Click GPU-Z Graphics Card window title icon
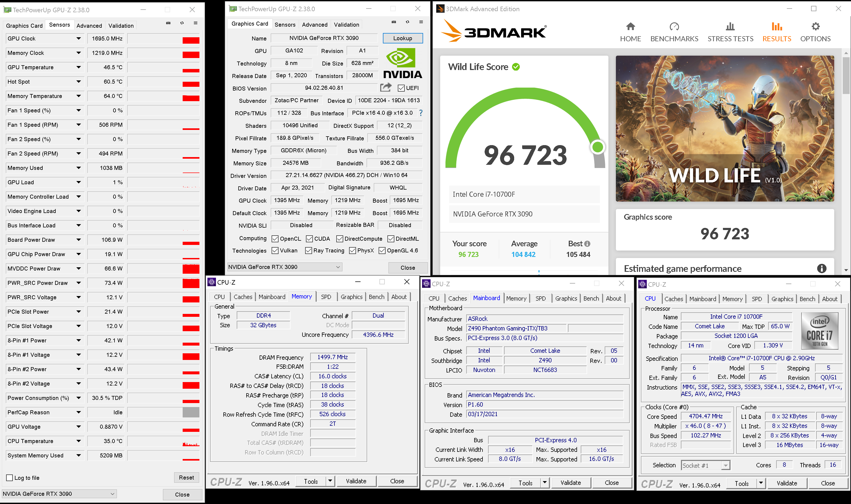Screen dimensions: 851x504 click(233, 9)
